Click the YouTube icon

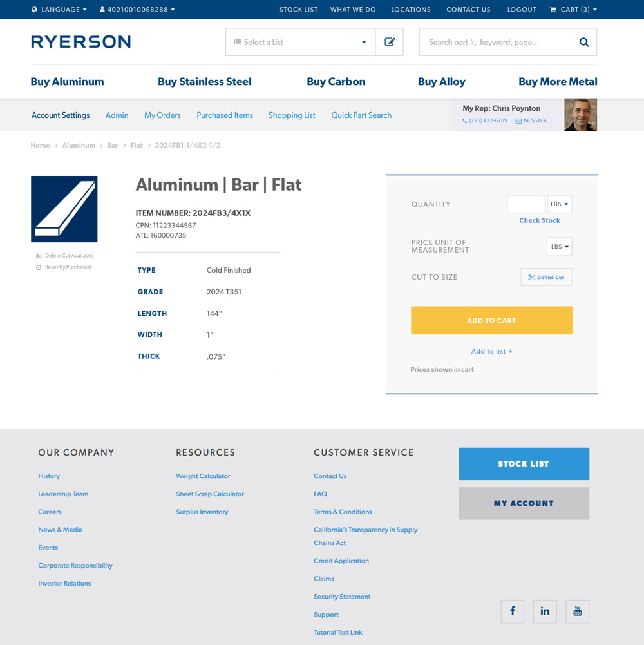pos(578,611)
